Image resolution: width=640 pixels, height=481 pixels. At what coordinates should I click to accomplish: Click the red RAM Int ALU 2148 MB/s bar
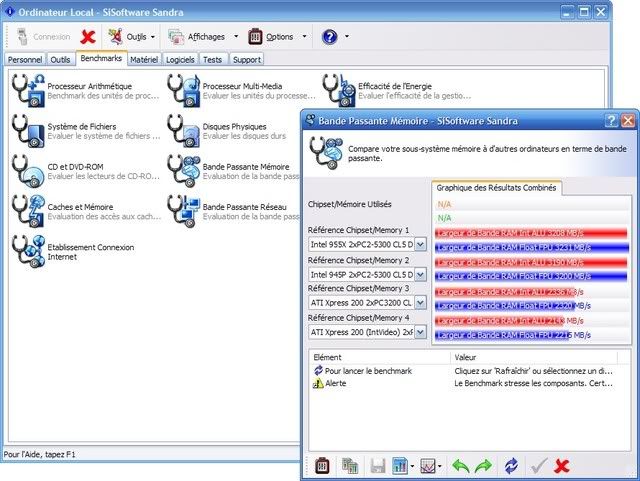pos(500,321)
